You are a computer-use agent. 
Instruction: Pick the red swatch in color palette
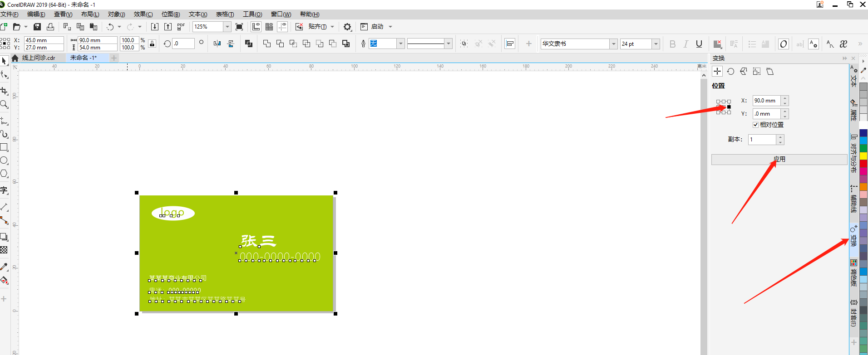tap(863, 164)
